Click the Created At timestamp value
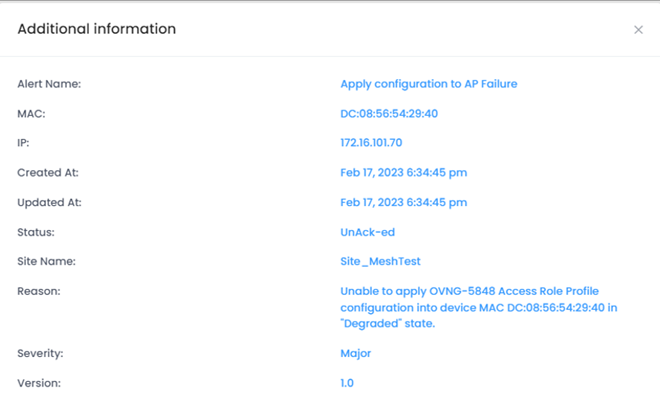660x408 pixels. pos(403,173)
